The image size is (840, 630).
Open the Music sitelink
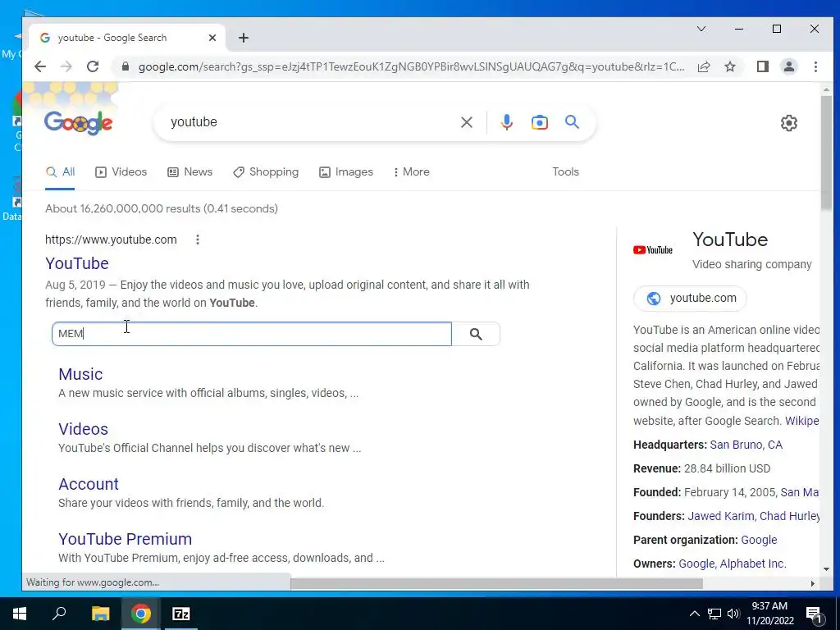click(80, 374)
